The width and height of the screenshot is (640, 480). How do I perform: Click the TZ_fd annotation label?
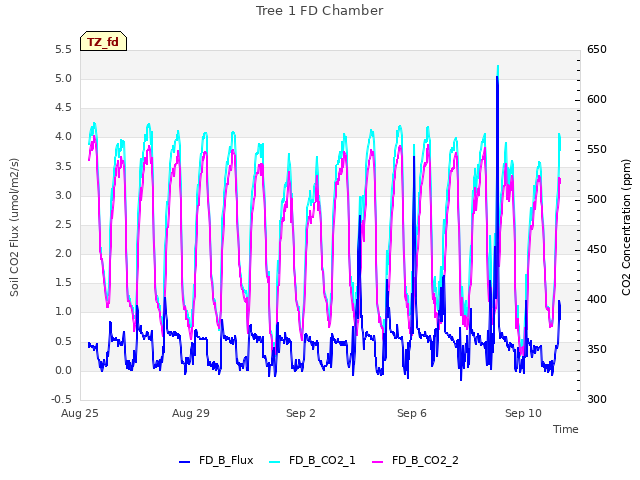pos(103,42)
